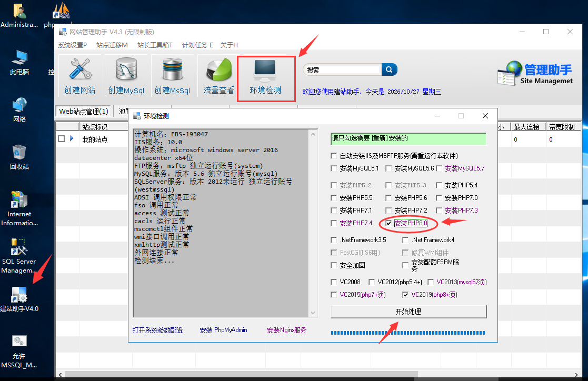The width and height of the screenshot is (588, 381).
Task: Click the 开始处理 button
Action: pos(408,312)
